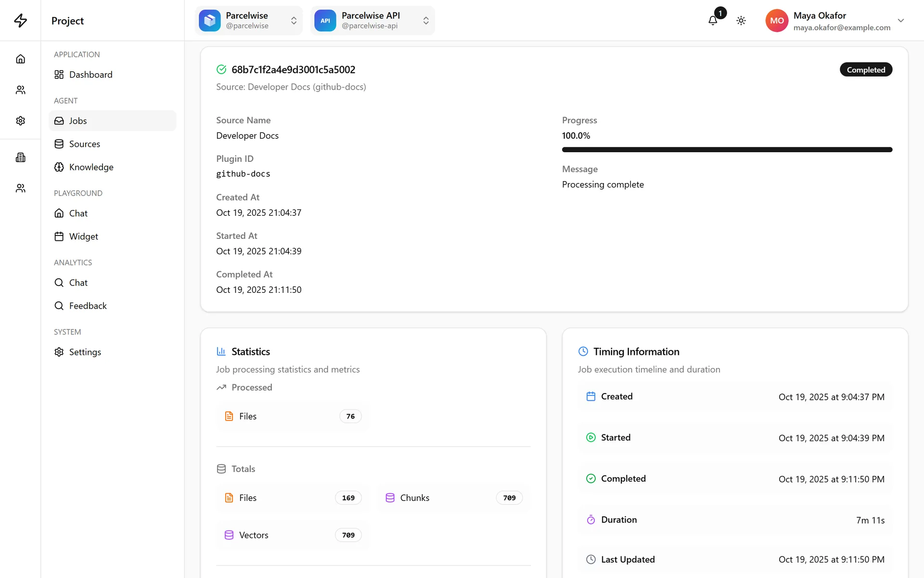Select Jobs in the sidebar

[x=113, y=121]
